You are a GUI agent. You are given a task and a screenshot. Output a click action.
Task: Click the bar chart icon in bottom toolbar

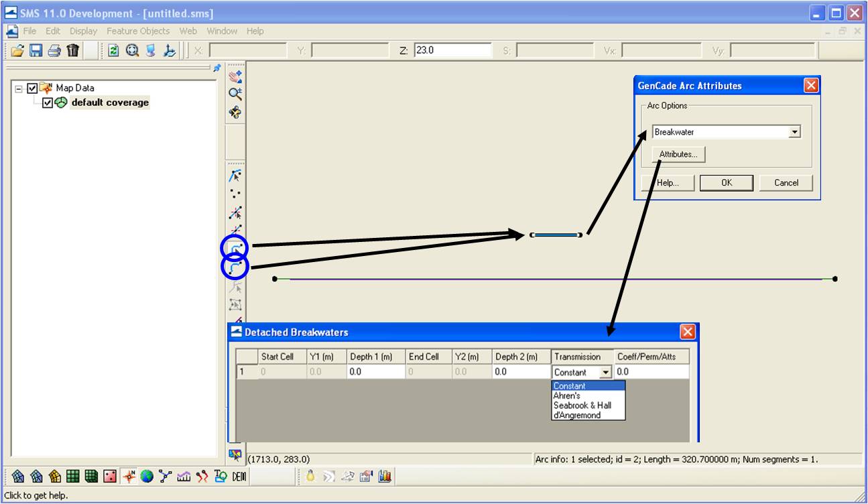point(384,477)
